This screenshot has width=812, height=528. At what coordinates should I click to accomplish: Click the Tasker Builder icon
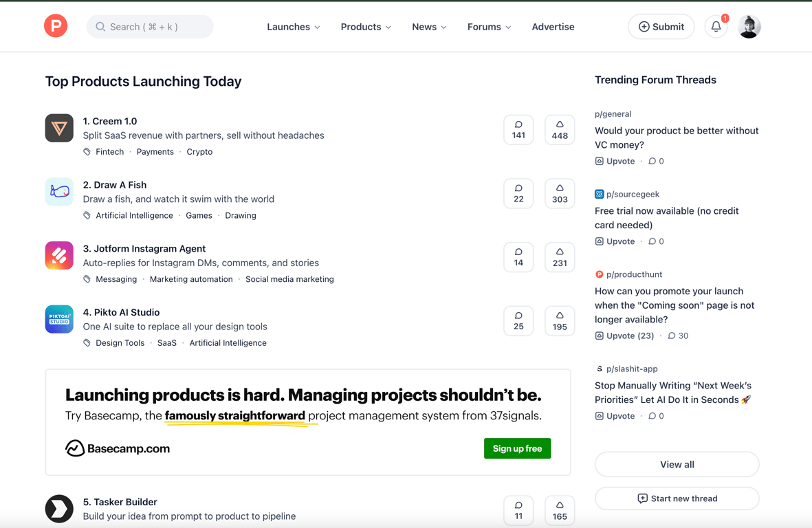pyautogui.click(x=59, y=509)
